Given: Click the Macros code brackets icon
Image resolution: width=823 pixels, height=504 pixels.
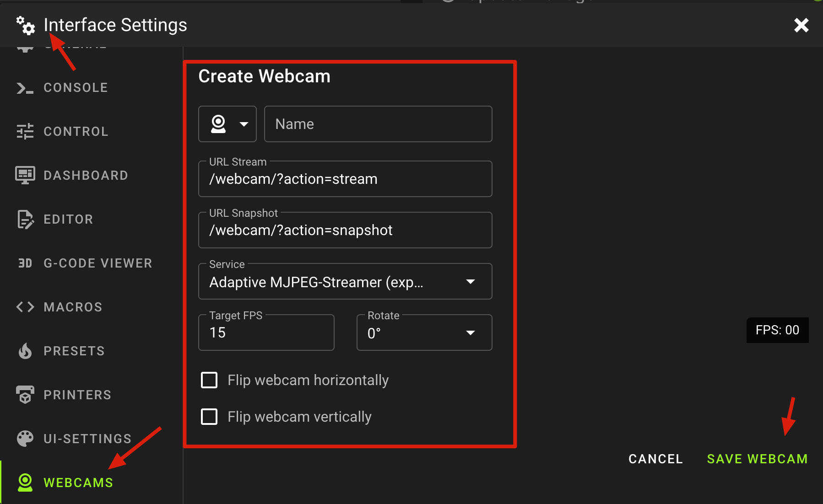Looking at the screenshot, I should pos(25,307).
